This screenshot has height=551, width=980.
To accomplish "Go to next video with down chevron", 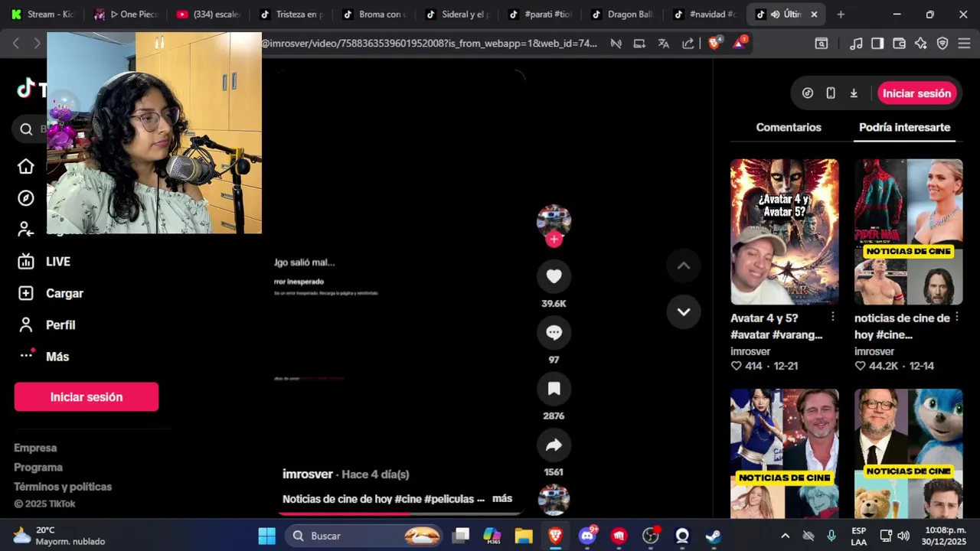I will point(684,311).
